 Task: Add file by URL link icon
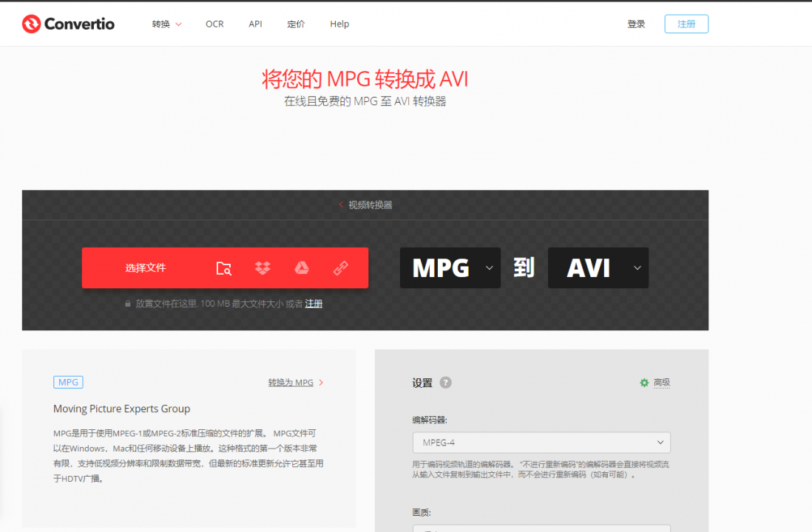pos(340,268)
